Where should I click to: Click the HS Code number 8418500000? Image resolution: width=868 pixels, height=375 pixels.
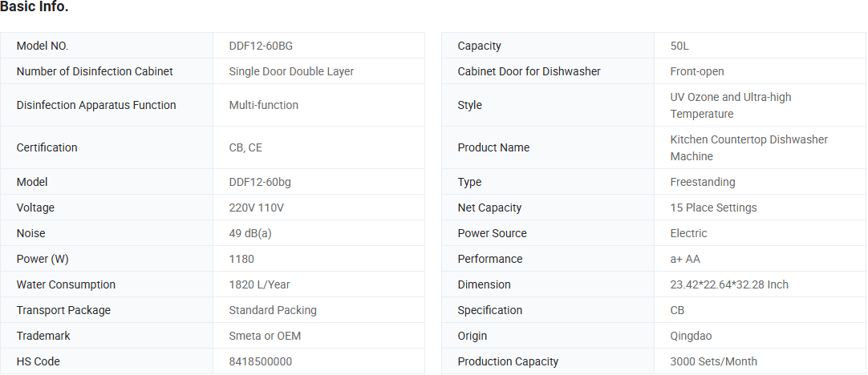coord(261,361)
